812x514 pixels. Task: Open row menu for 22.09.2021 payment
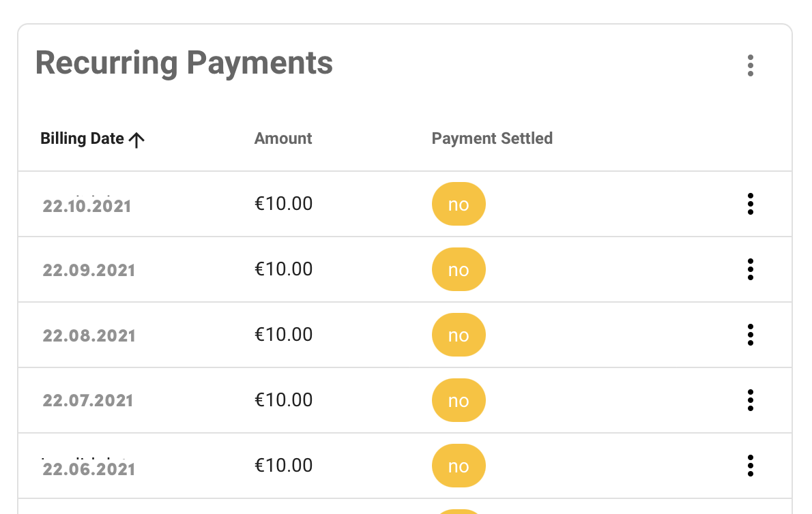[x=750, y=269]
